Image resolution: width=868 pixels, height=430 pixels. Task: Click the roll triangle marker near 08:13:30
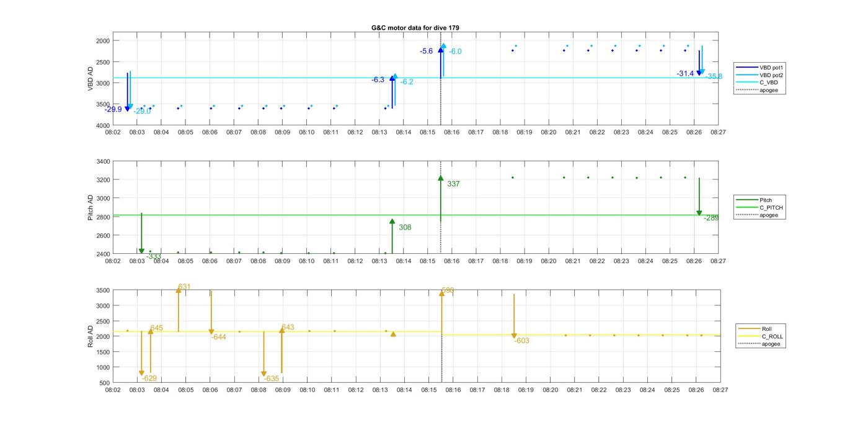tap(393, 334)
